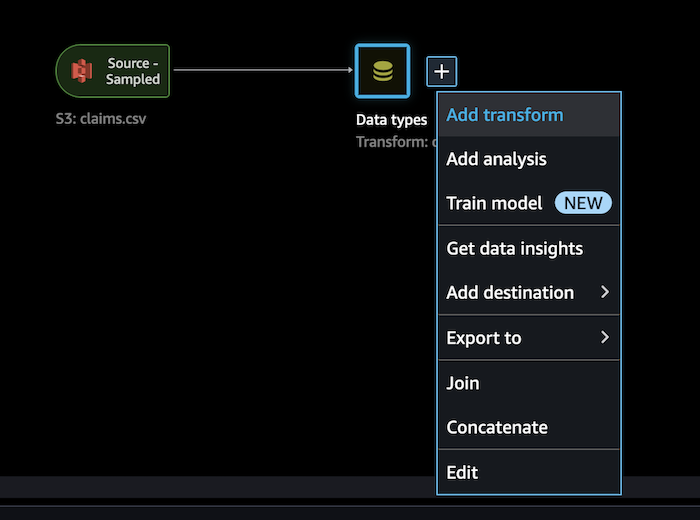The width and height of the screenshot is (700, 520).
Task: Expand the chevron arrow next to Add destination
Action: (605, 292)
